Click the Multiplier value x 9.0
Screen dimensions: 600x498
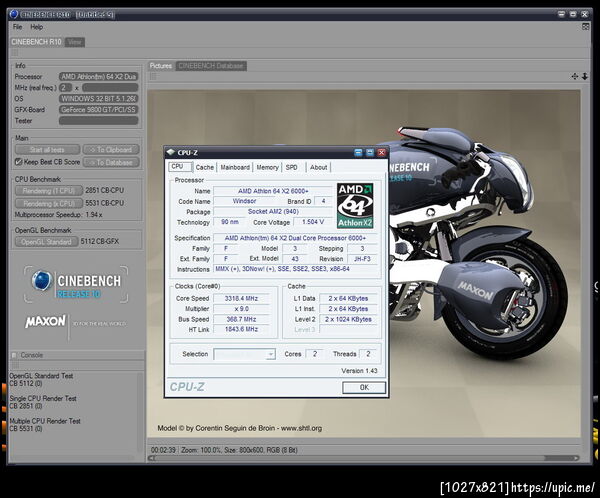click(x=241, y=309)
